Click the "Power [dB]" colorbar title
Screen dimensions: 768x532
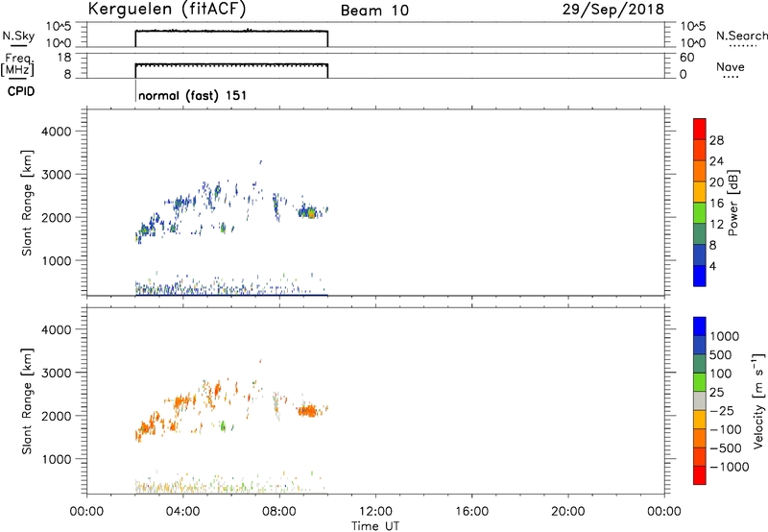point(732,203)
